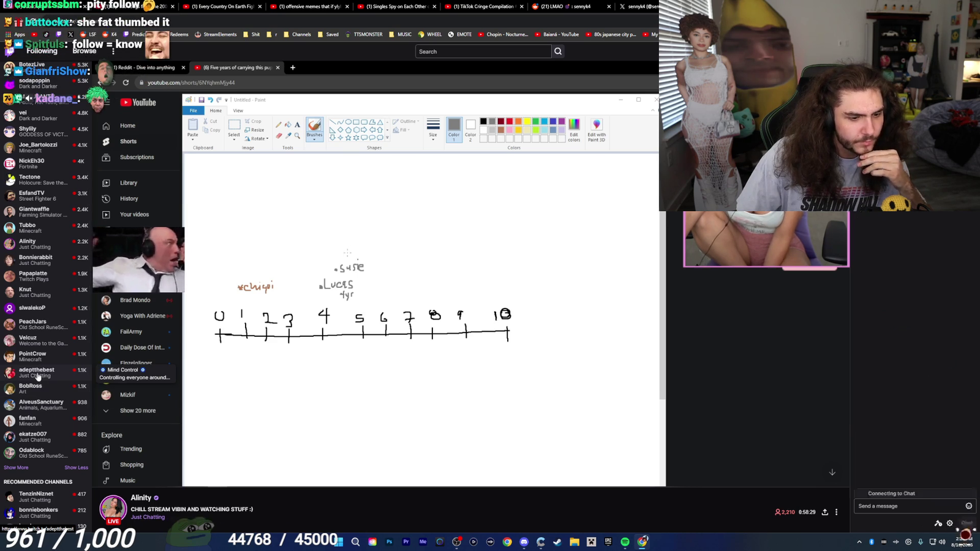Open Discord from the taskbar
The height and width of the screenshot is (551, 980).
click(x=524, y=542)
